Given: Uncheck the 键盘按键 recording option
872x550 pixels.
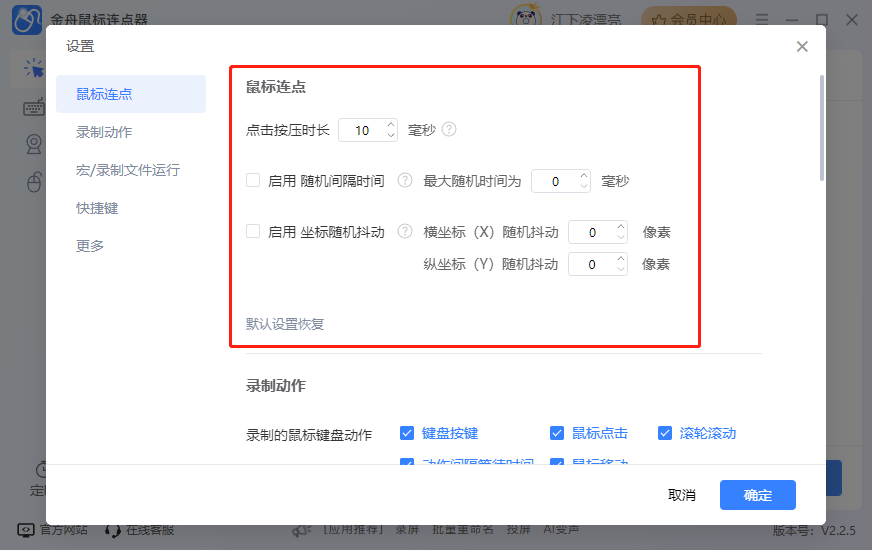Looking at the screenshot, I should tap(407, 433).
